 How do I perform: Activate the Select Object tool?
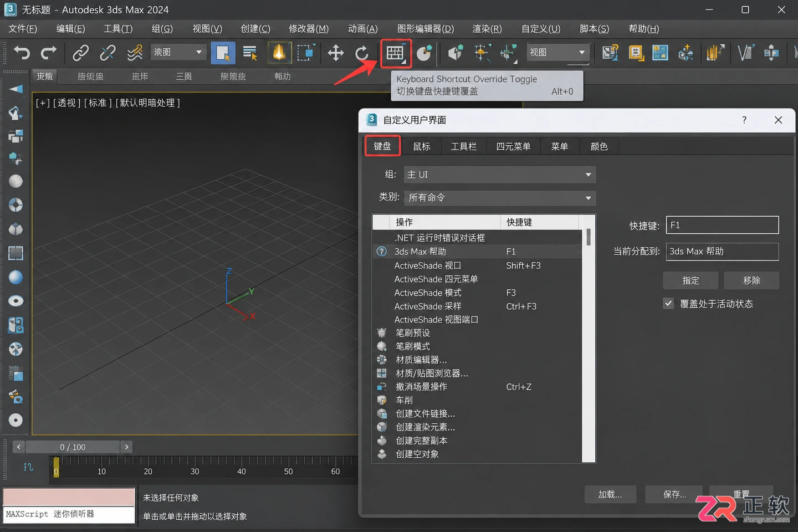tap(223, 53)
